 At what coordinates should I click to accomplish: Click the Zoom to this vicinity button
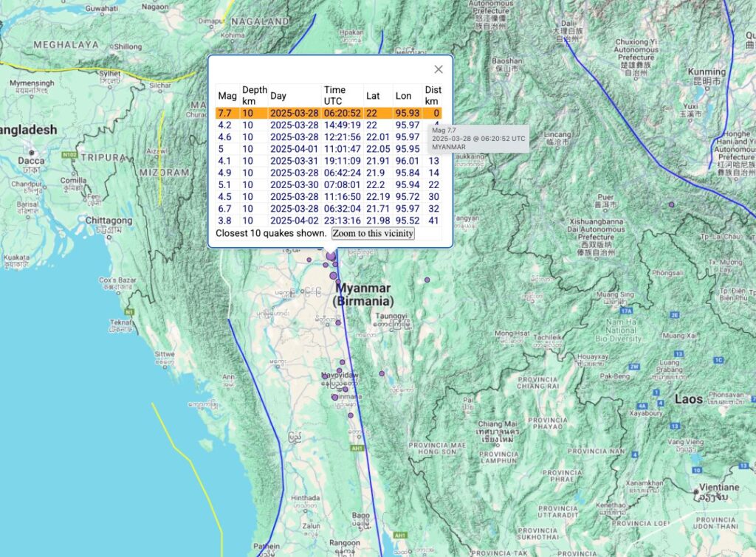(373, 233)
